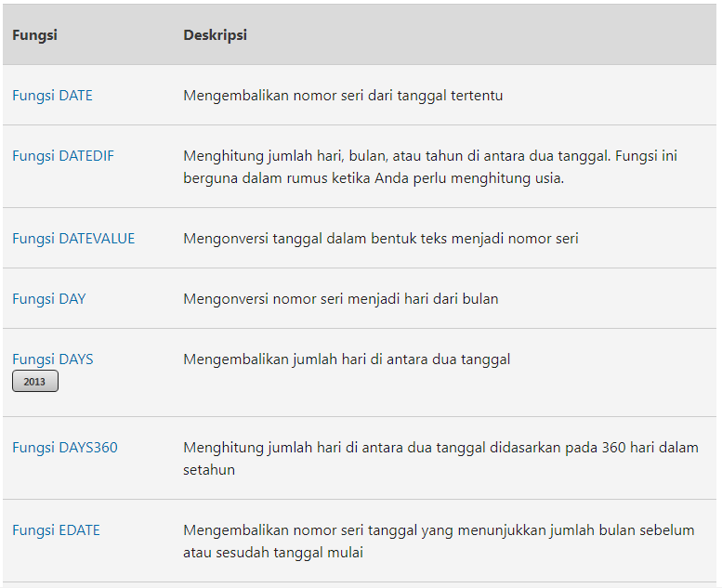Click 'Mengembalikan jumlah hari di antara dua tanggal'

point(347,359)
